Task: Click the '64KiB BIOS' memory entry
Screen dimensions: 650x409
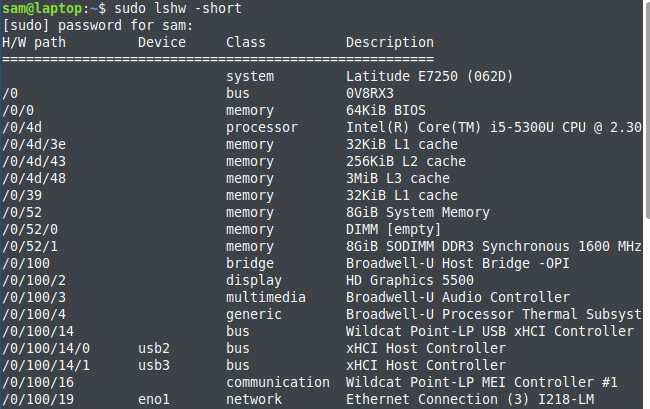Action: pyautogui.click(x=386, y=111)
